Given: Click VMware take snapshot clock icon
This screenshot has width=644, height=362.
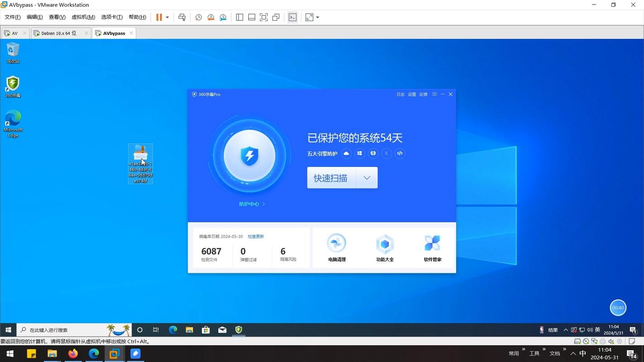Looking at the screenshot, I should coord(198,17).
